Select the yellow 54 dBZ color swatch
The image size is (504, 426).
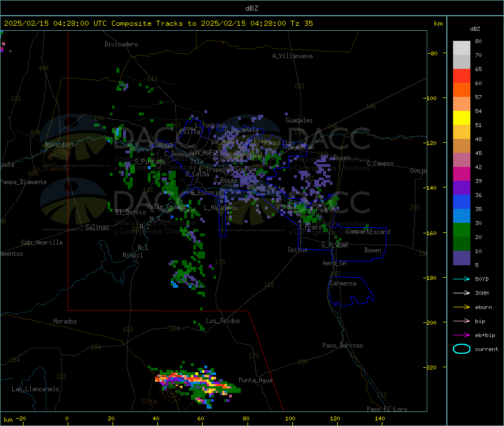[461, 118]
